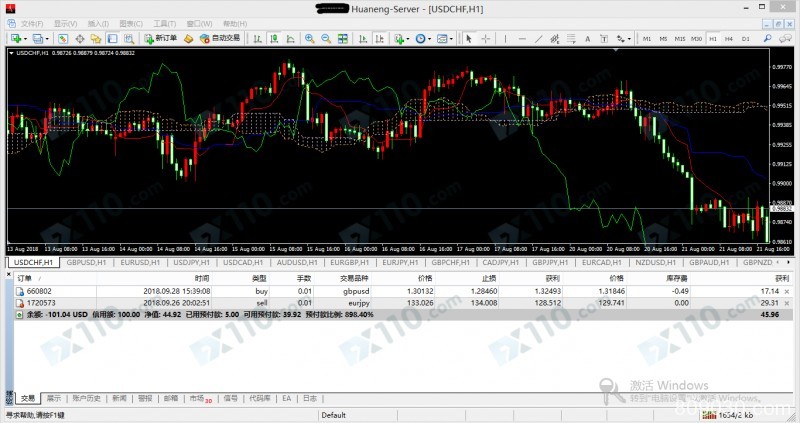The image size is (800, 423).
Task: Select order row 660802 gbpusd
Action: pos(403,291)
